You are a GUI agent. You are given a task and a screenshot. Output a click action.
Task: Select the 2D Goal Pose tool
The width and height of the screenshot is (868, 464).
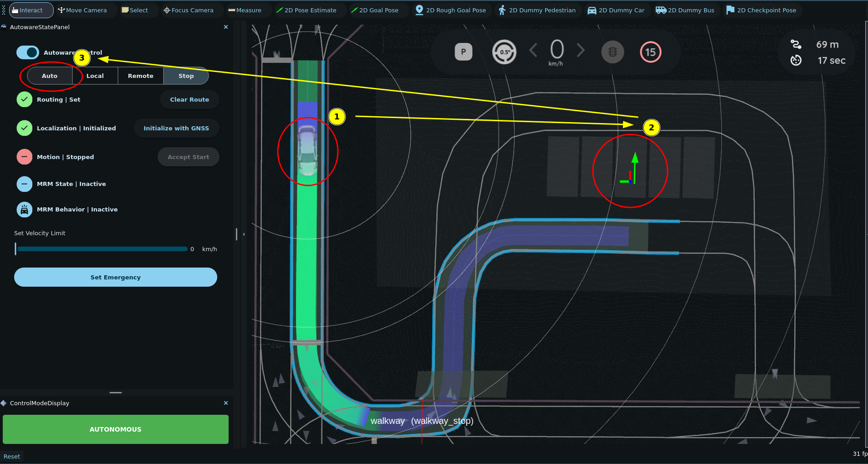(x=374, y=10)
